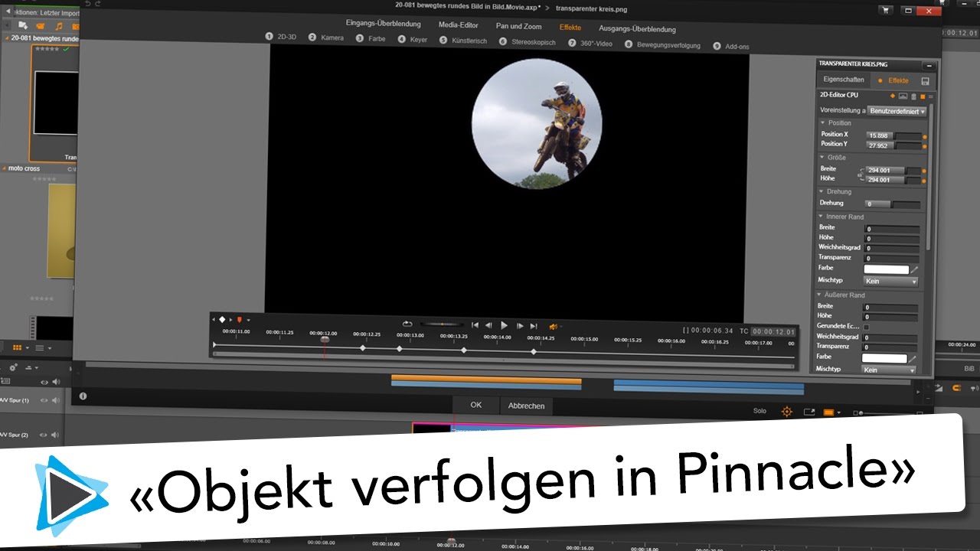Toggle Position Y keyframe dot
The width and height of the screenshot is (980, 551).
pos(925,145)
